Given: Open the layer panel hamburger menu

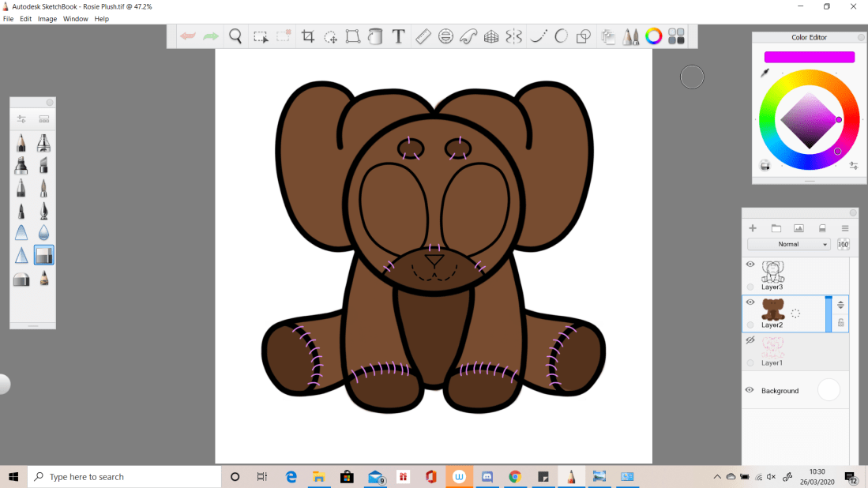Looking at the screenshot, I should 844,228.
